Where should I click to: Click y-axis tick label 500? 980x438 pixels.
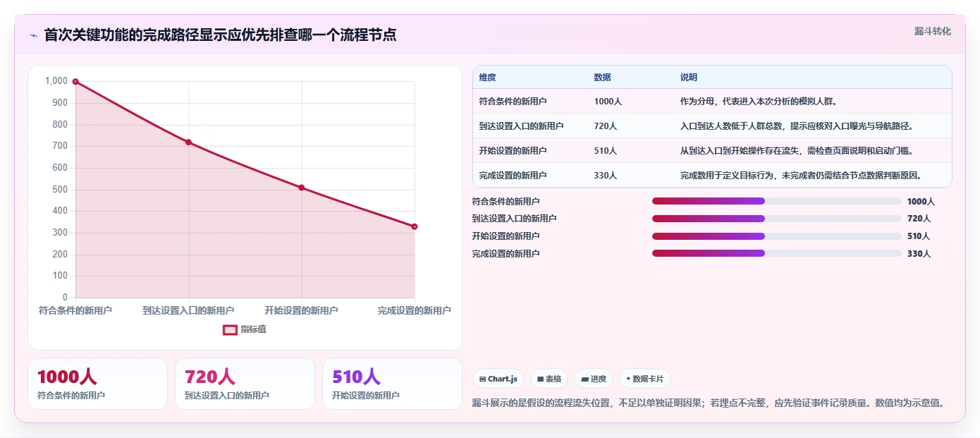(59, 189)
